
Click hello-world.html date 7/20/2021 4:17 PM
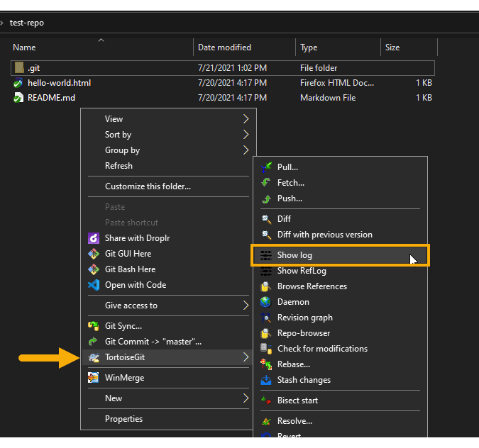pyautogui.click(x=232, y=83)
